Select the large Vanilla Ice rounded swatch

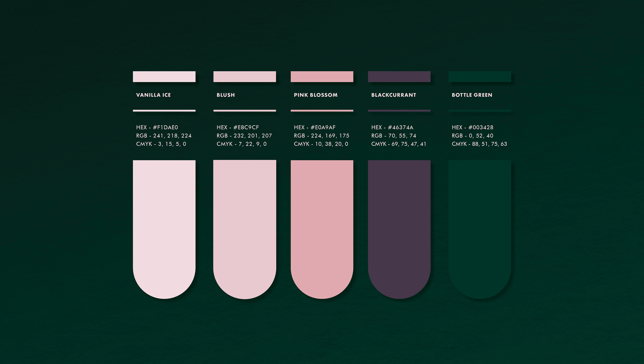point(164,229)
